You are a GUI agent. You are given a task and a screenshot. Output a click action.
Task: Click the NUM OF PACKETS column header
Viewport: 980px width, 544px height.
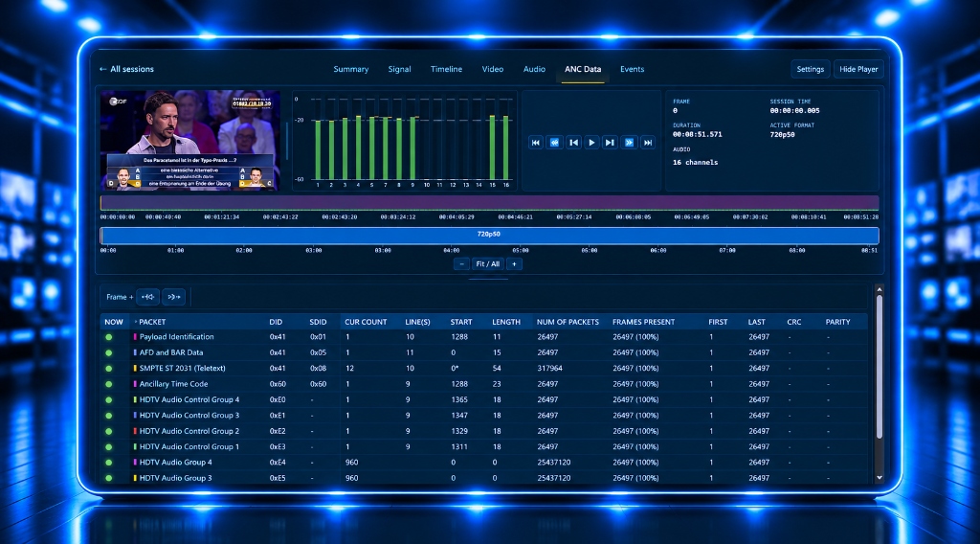pyautogui.click(x=568, y=322)
